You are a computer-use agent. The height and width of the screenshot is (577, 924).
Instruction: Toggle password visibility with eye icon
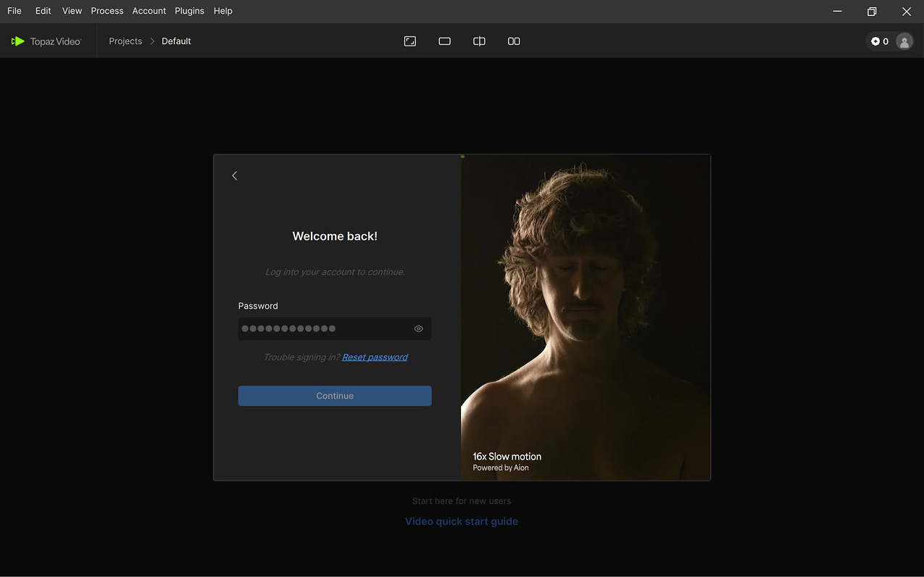(418, 329)
